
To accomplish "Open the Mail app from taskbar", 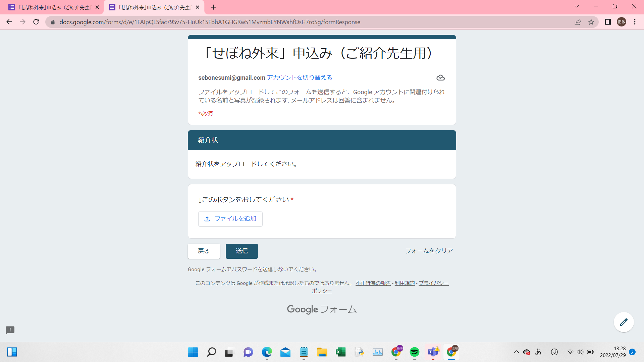I will click(x=285, y=352).
